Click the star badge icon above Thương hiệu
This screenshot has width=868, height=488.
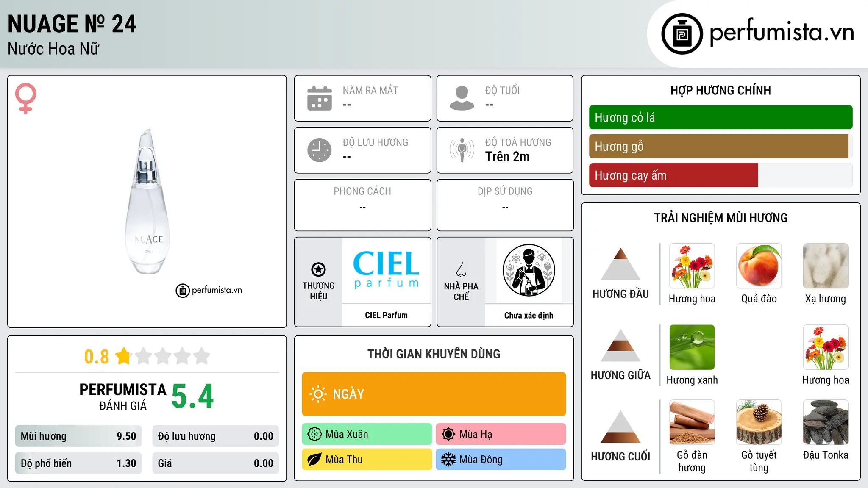click(x=319, y=269)
